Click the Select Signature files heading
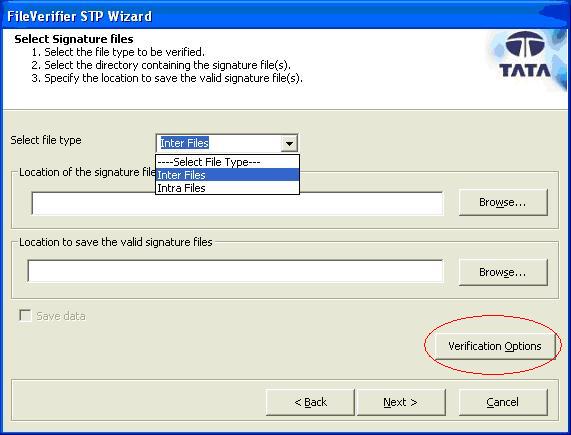 click(74, 39)
